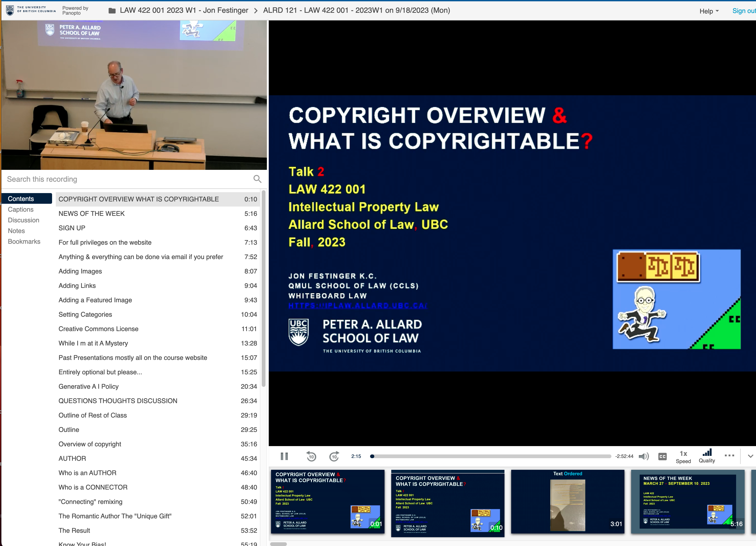Switch to the Captions tab
756x546 pixels.
[21, 209]
